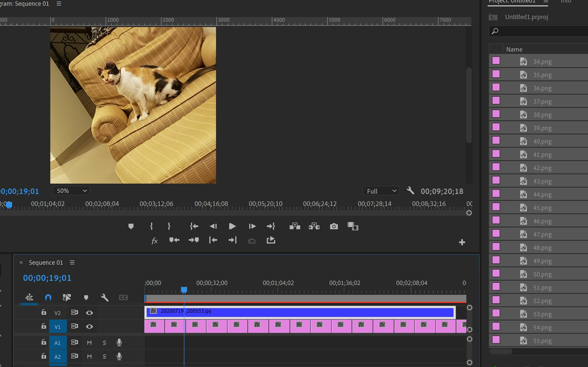
Task: Click the Extract button
Action: (314, 226)
